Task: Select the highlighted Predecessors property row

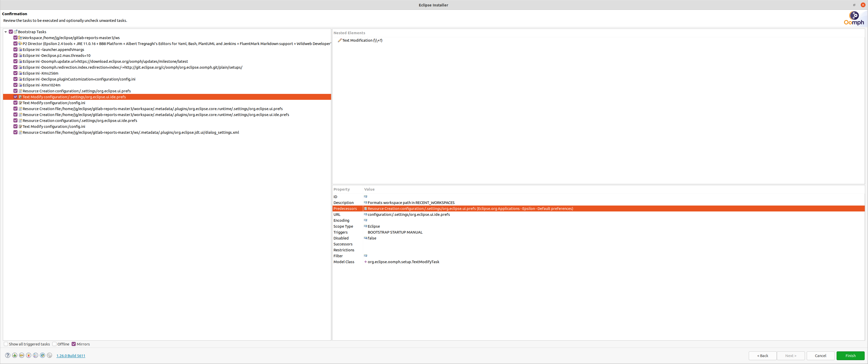Action: pyautogui.click(x=598, y=209)
